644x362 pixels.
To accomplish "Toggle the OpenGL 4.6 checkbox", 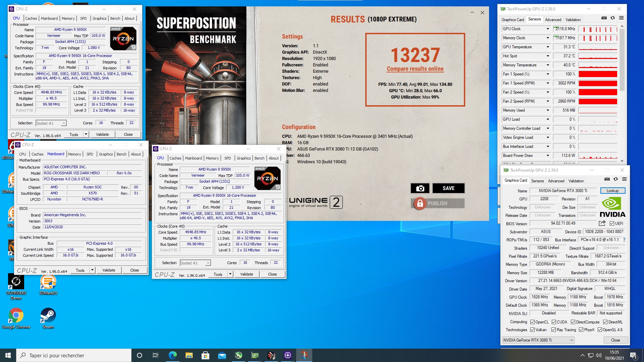I will [x=600, y=330].
